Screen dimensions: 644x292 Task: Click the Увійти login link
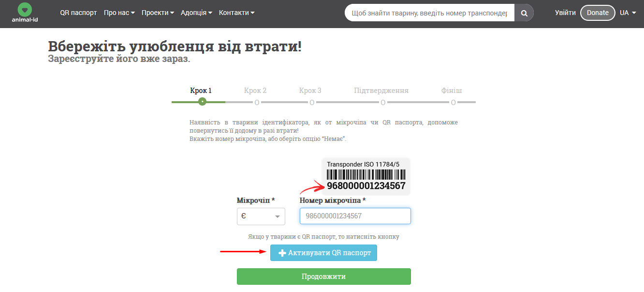(x=565, y=13)
